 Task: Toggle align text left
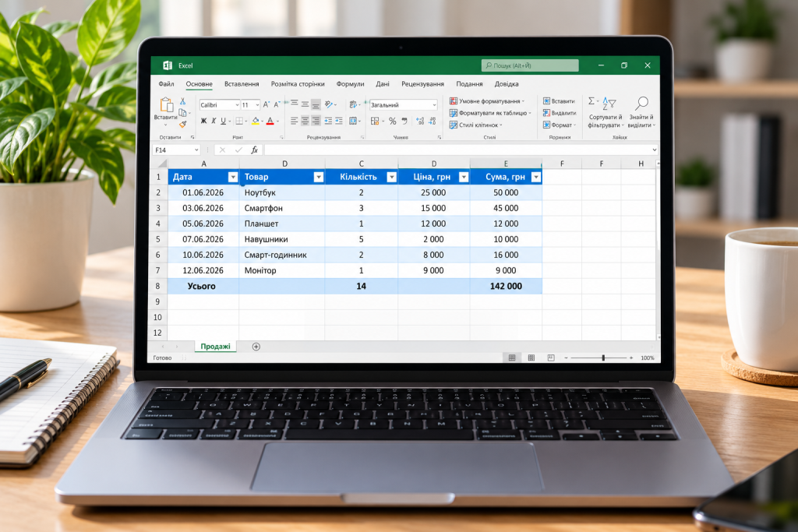pyautogui.click(x=294, y=121)
